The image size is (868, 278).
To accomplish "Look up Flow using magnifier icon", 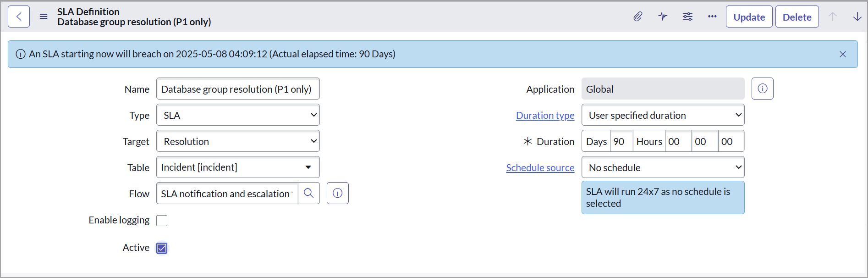I will 309,193.
